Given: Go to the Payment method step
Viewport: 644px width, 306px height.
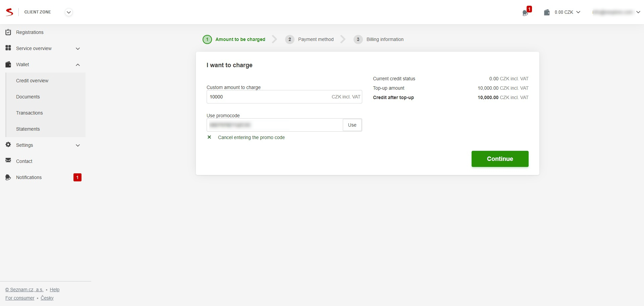Looking at the screenshot, I should tap(315, 39).
